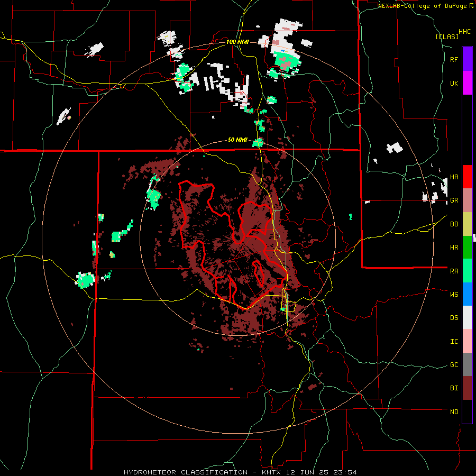
Task: Select the 'HR' legend label
Action: click(454, 248)
